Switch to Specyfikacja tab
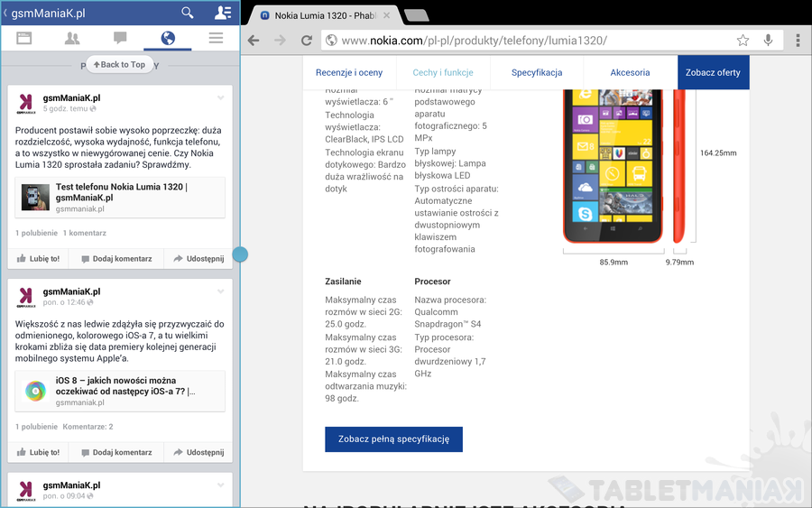Screen dimensions: 812x508 pyautogui.click(x=537, y=72)
